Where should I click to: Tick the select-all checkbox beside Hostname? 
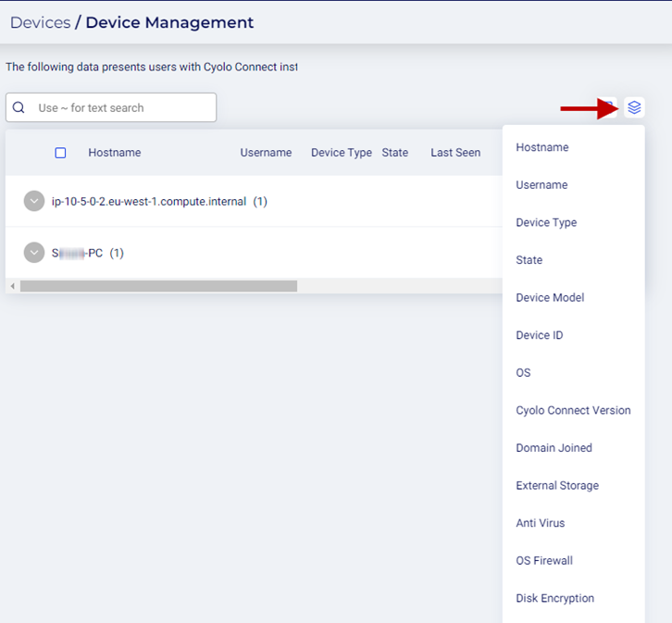coord(60,153)
